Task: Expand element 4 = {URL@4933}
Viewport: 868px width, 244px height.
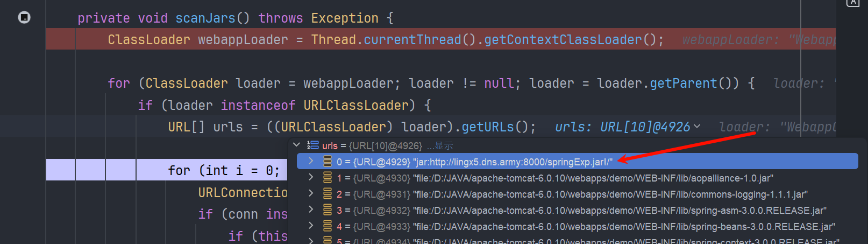Action: click(x=311, y=225)
